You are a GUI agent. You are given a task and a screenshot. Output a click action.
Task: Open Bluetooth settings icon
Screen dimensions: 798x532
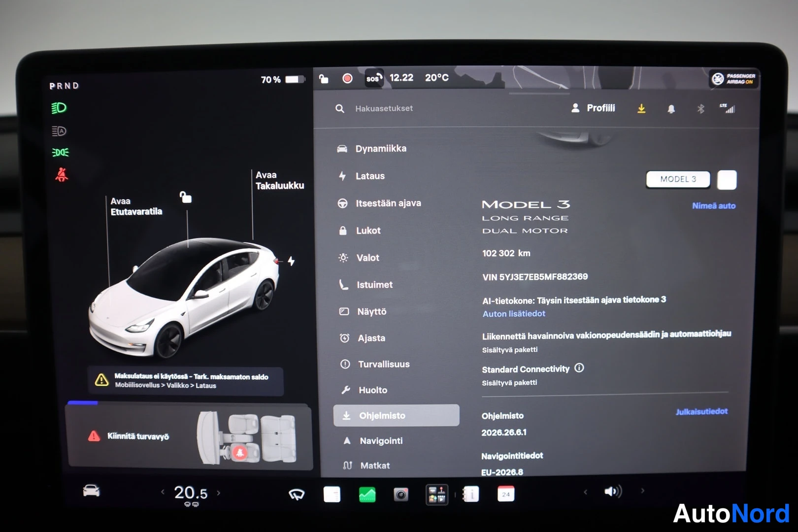700,109
